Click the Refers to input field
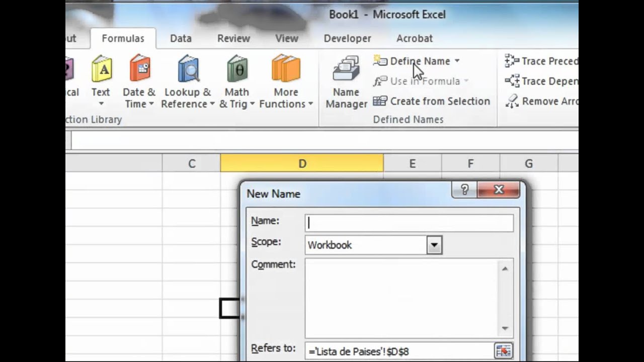The image size is (644, 362). pyautogui.click(x=399, y=351)
